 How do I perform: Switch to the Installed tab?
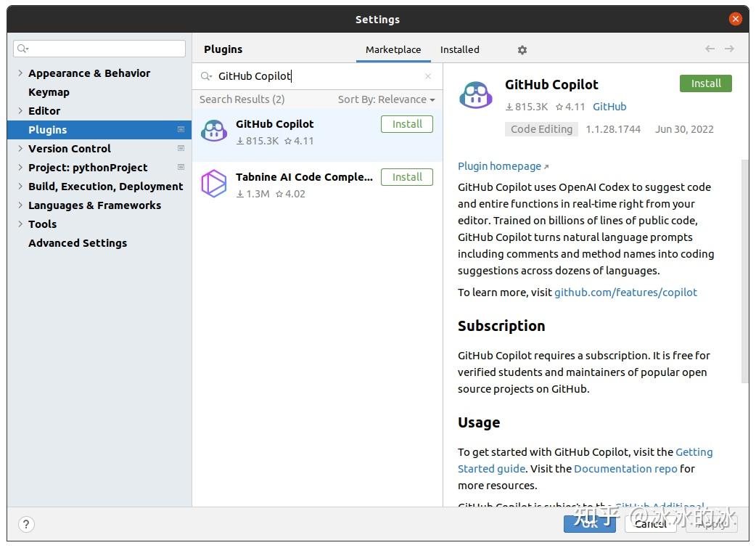pyautogui.click(x=459, y=50)
